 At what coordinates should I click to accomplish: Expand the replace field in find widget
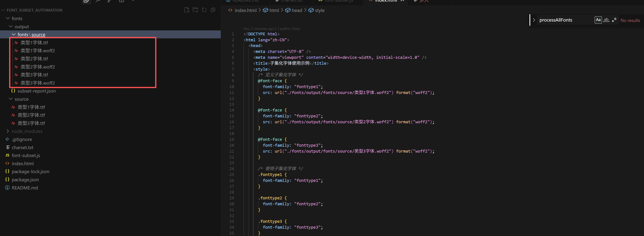534,20
